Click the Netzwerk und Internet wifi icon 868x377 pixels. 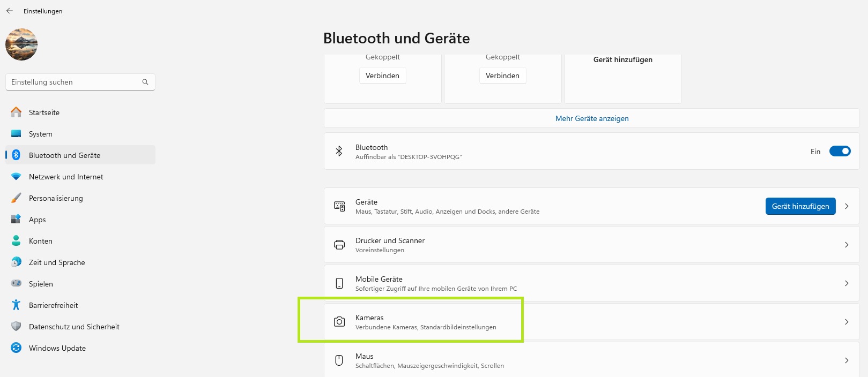pos(16,177)
